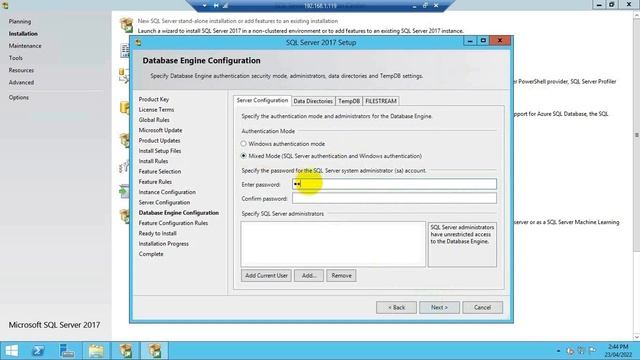
Task: Click the Instance Configuration wizard step
Action: click(167, 192)
